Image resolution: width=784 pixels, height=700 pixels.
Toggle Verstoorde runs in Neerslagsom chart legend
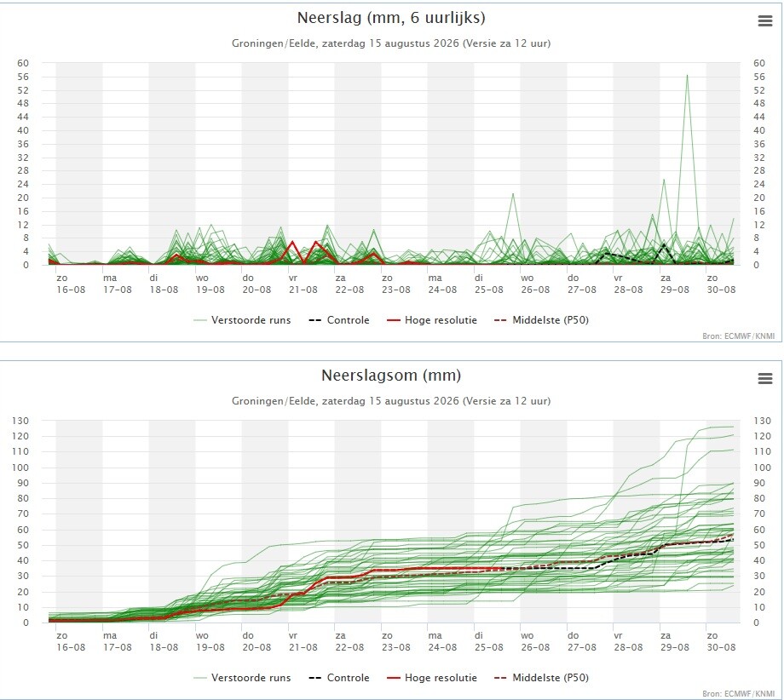242,678
